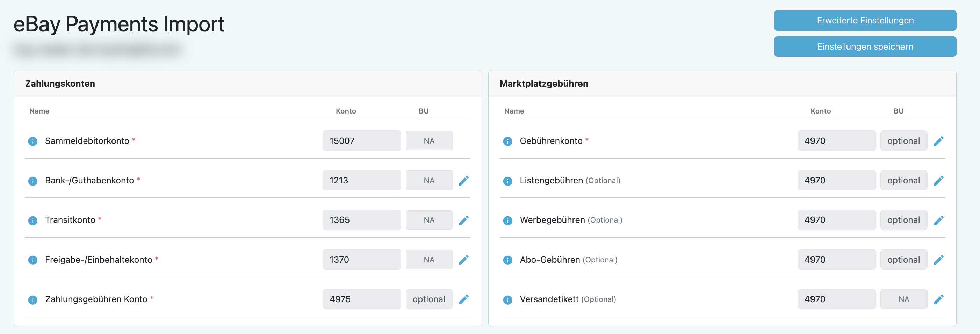Image resolution: width=980 pixels, height=334 pixels.
Task: Click Sammeldebitorkonto Konto field 15007
Action: 361,141
